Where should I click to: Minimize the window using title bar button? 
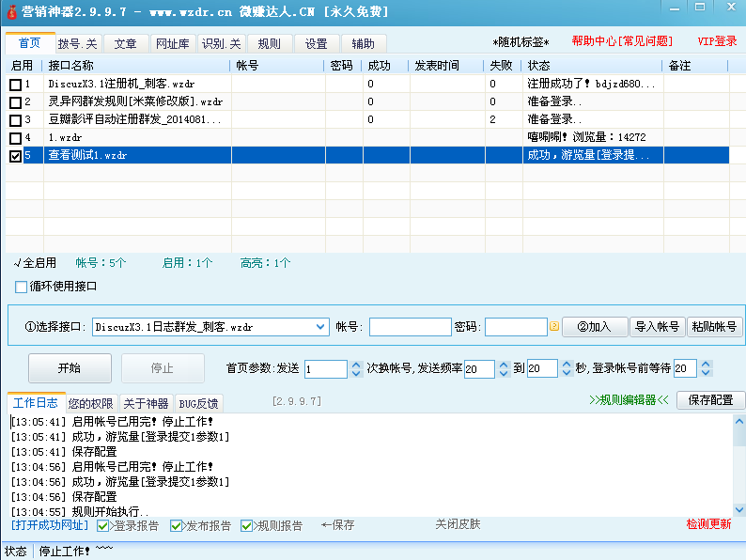click(677, 8)
